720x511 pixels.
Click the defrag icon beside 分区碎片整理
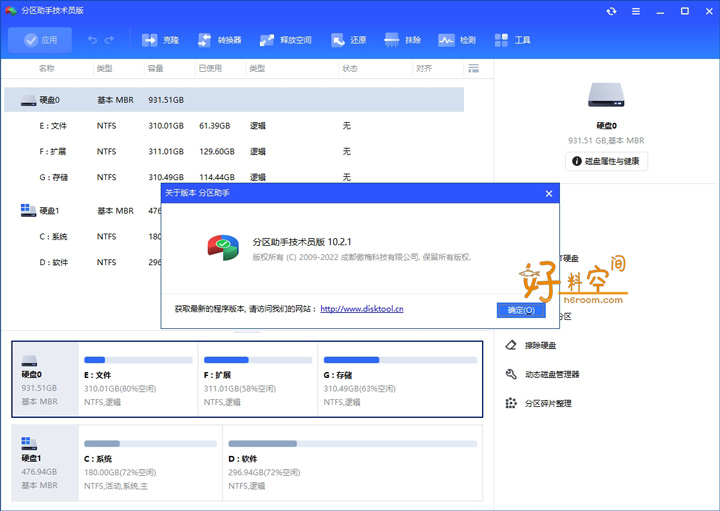(x=511, y=403)
